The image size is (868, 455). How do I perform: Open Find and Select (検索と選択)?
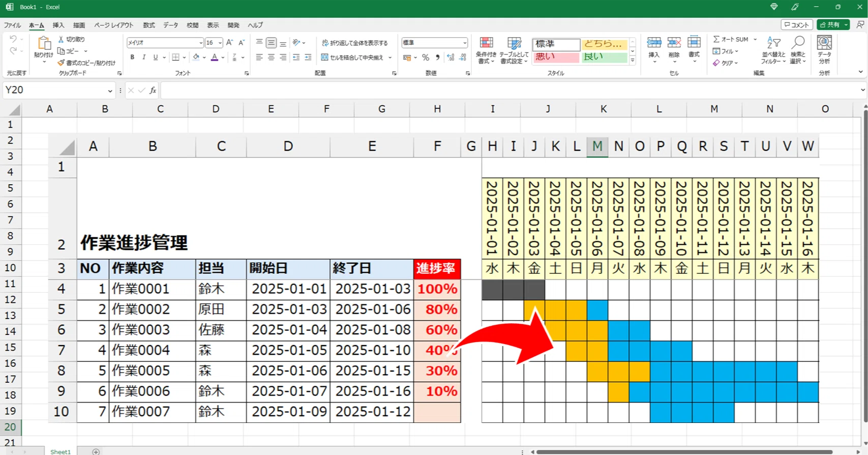(x=798, y=50)
